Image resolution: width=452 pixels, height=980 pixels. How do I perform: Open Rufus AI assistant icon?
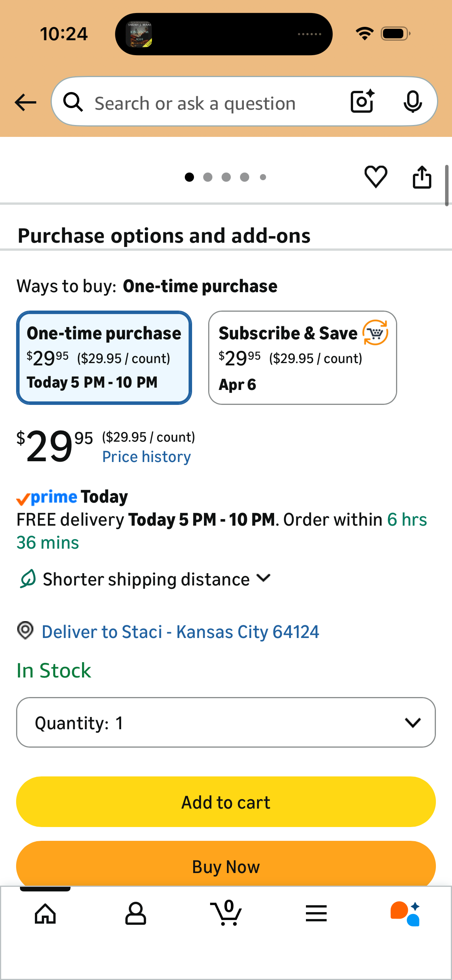[x=405, y=913]
